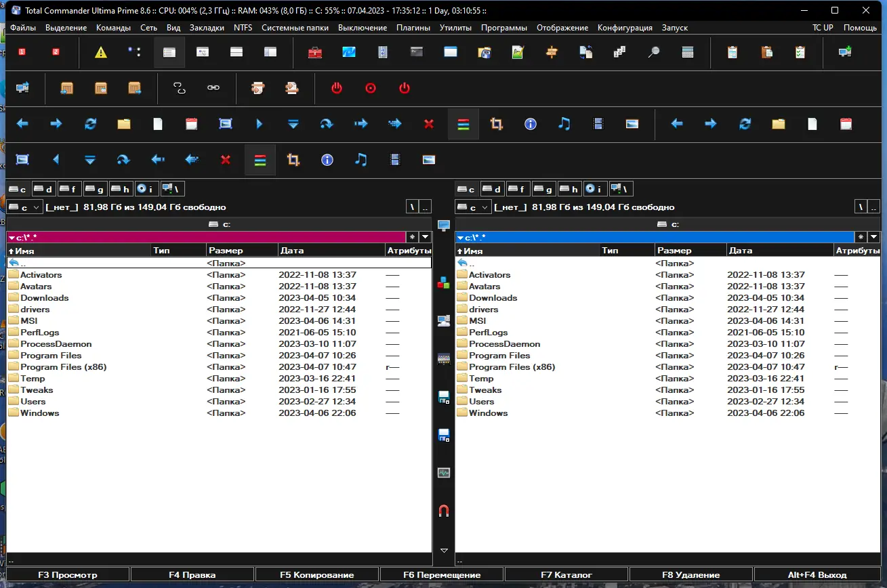The height and width of the screenshot is (588, 887).
Task: Click the notepad with green chart icon
Action: pos(518,52)
